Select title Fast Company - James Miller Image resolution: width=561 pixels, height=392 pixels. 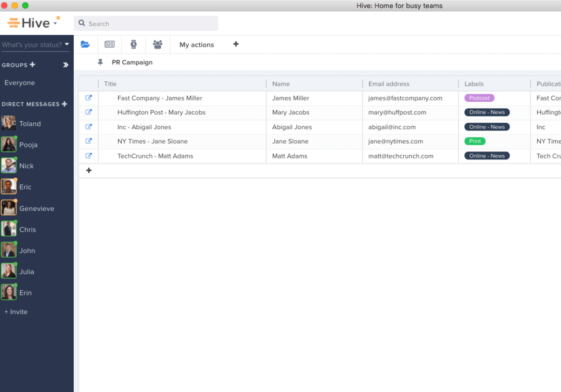click(160, 98)
